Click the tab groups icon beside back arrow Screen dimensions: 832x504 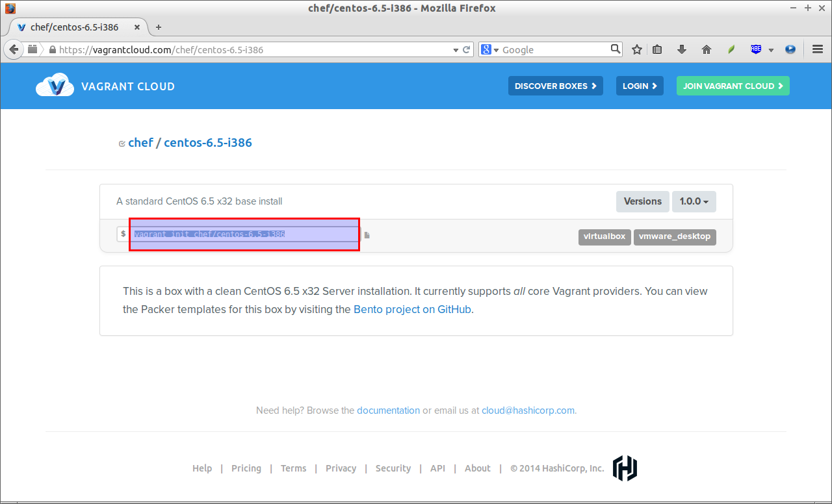(32, 49)
